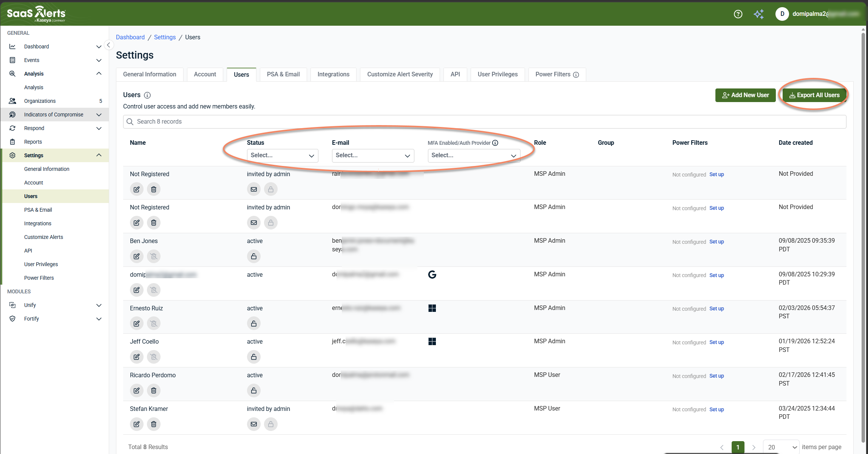The image size is (868, 454).
Task: Edit the Ben Jones user
Action: click(x=137, y=256)
